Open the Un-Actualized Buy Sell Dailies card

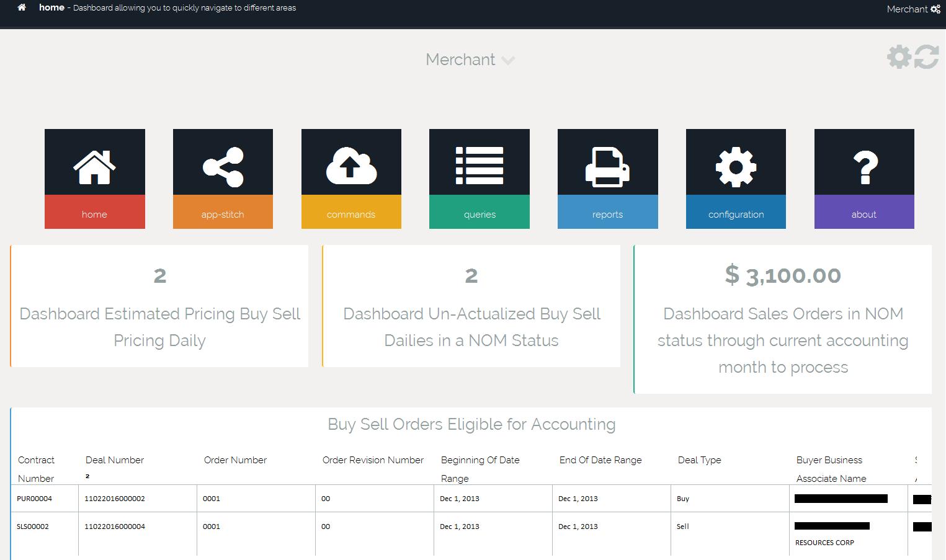pyautogui.click(x=471, y=306)
